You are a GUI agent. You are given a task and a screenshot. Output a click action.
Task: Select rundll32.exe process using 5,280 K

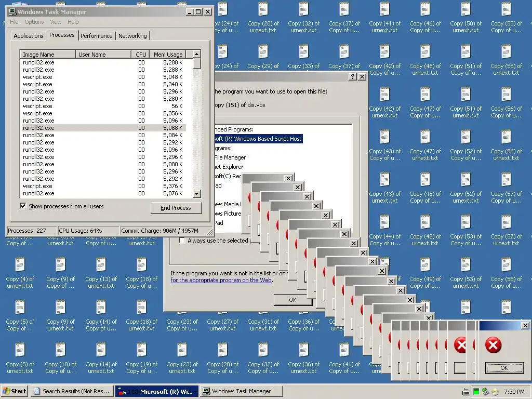[103, 99]
